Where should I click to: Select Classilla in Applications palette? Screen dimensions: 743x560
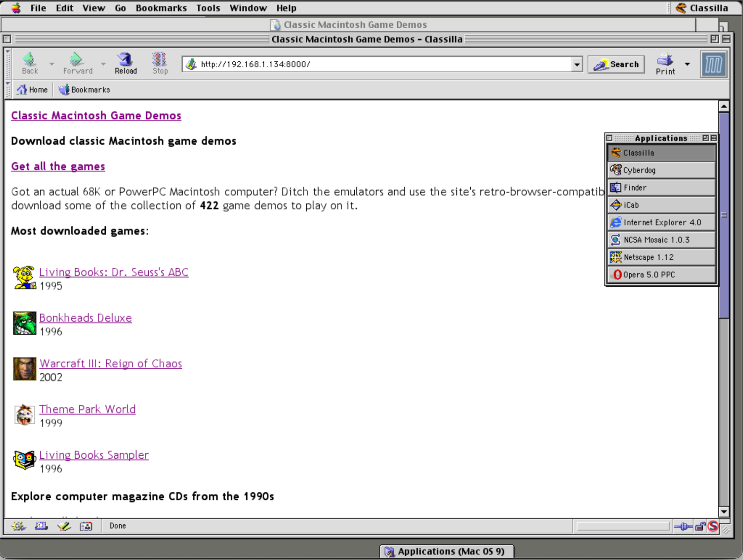pos(661,153)
